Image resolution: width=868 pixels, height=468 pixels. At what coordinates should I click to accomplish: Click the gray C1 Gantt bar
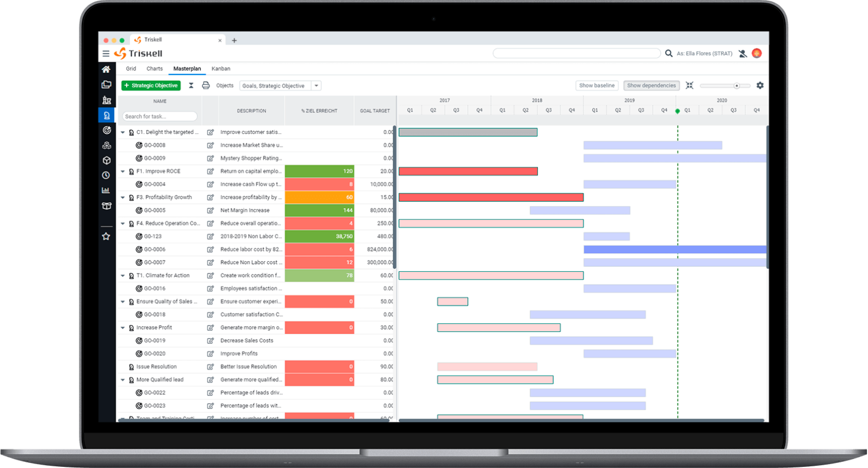pyautogui.click(x=468, y=132)
